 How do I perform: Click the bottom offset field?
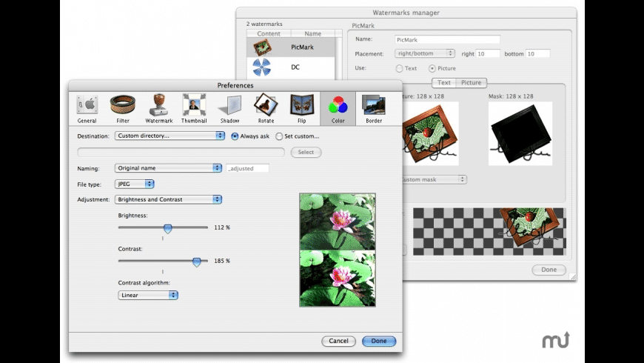click(537, 54)
